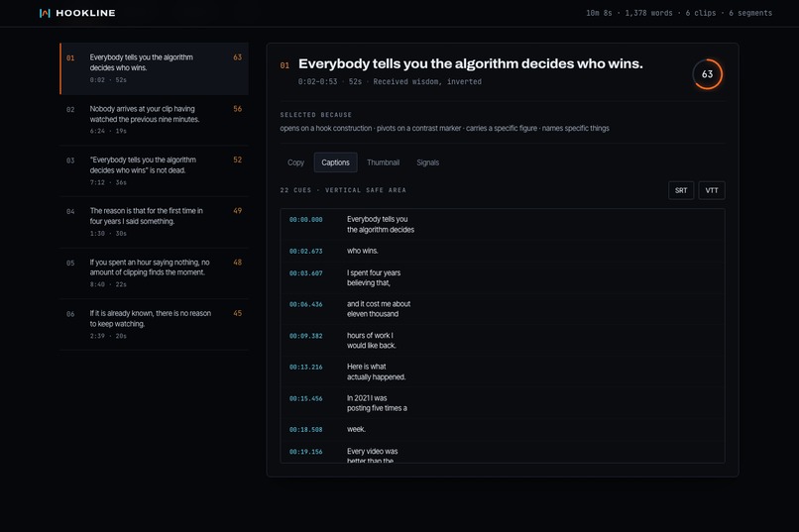Click caption text "hours of work I would like back."
799x532 pixels.
click(x=372, y=341)
